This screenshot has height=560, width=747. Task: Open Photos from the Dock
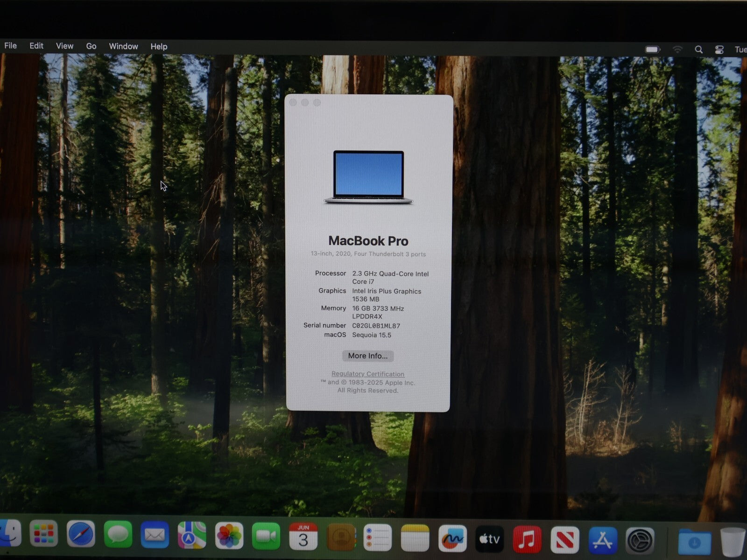pyautogui.click(x=229, y=535)
